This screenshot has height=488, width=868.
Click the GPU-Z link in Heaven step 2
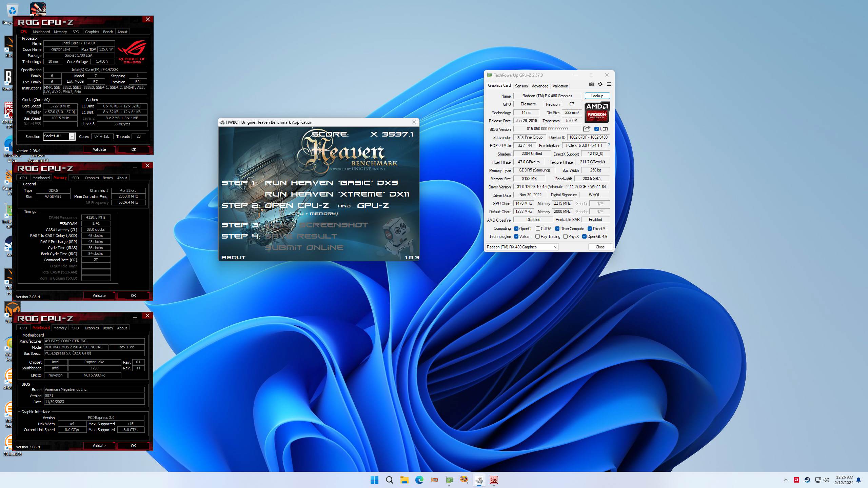point(373,206)
